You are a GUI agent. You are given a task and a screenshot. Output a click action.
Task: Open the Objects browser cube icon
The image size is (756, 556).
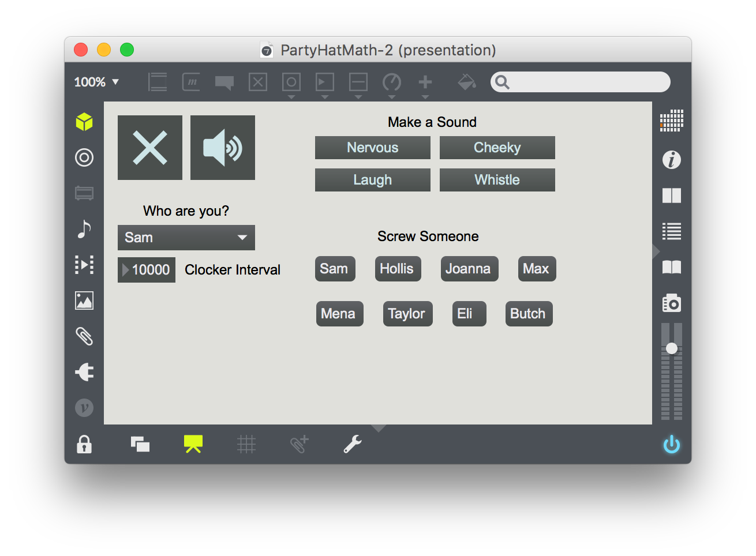[84, 122]
